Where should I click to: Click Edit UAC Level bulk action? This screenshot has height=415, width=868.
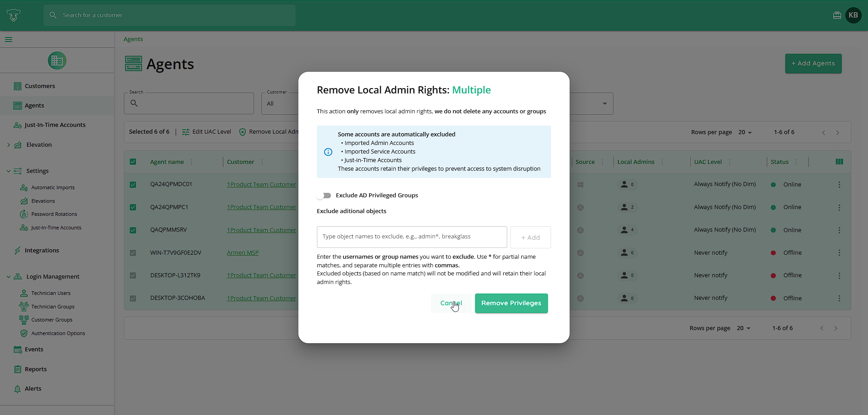click(x=207, y=132)
